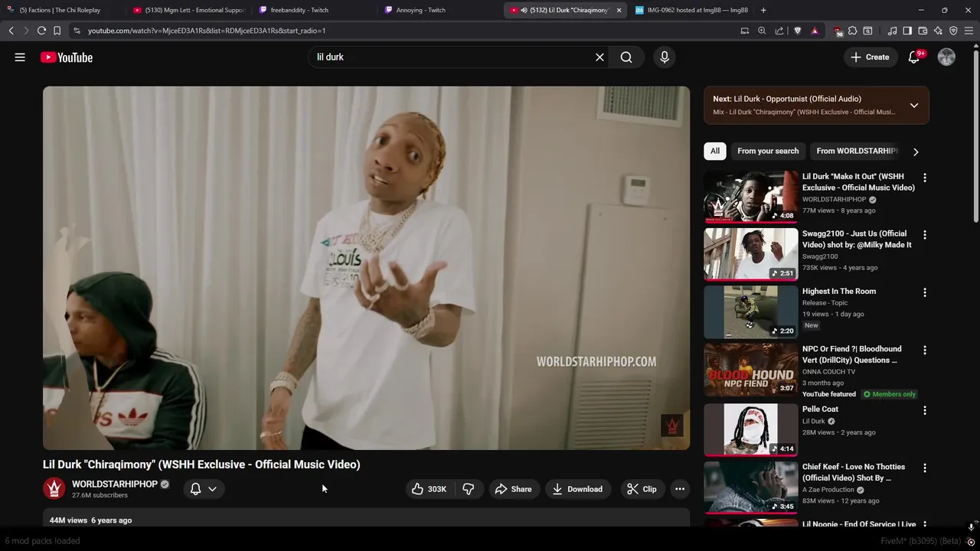
Task: Open the account avatar menu
Action: (x=946, y=57)
